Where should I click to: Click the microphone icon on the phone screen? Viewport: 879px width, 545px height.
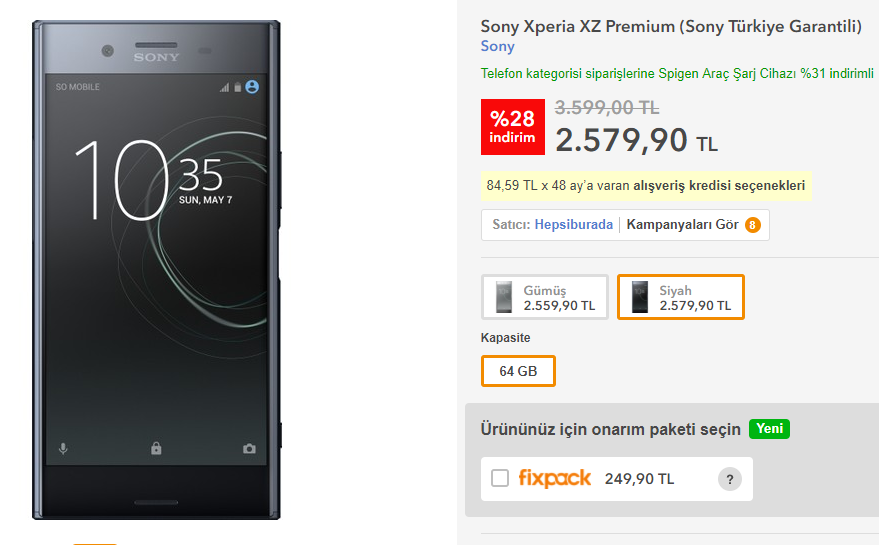[x=63, y=449]
